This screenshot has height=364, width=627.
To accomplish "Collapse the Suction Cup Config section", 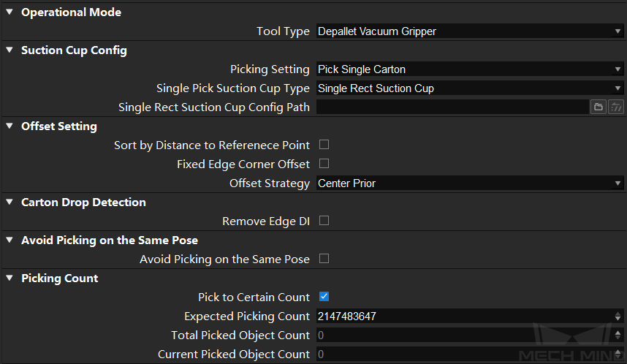I will click(9, 50).
